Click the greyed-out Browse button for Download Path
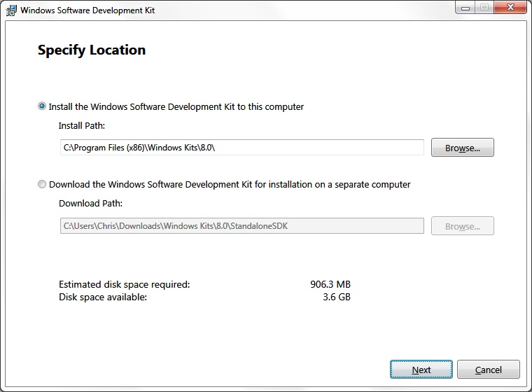This screenshot has height=392, width=532. click(463, 225)
